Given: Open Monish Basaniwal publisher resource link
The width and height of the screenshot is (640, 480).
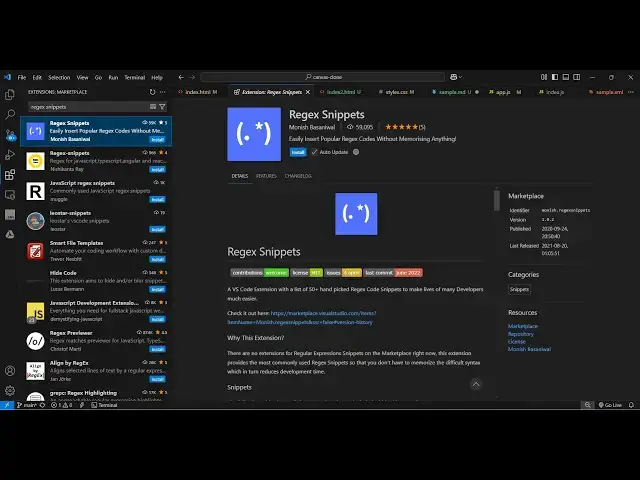Looking at the screenshot, I should pyautogui.click(x=529, y=349).
